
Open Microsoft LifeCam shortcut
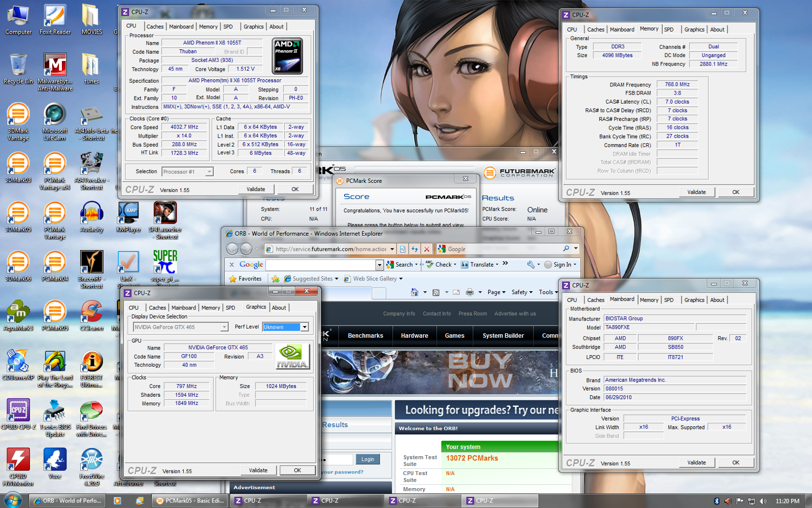(55, 122)
